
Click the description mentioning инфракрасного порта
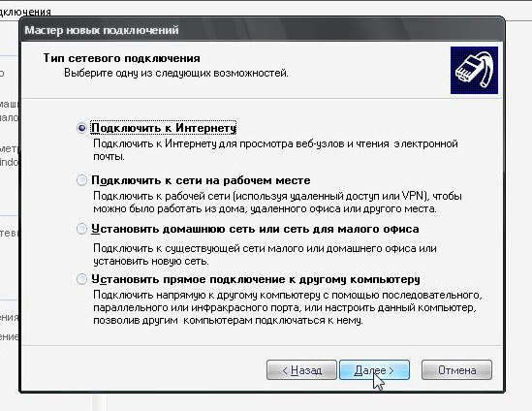[x=288, y=307]
